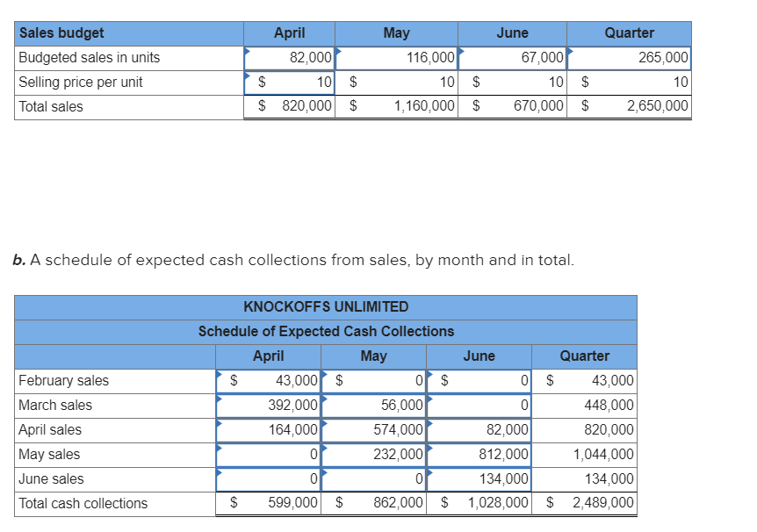Select February sales April cell 43,000
Viewport: 757px width, 532px height.
point(269,381)
